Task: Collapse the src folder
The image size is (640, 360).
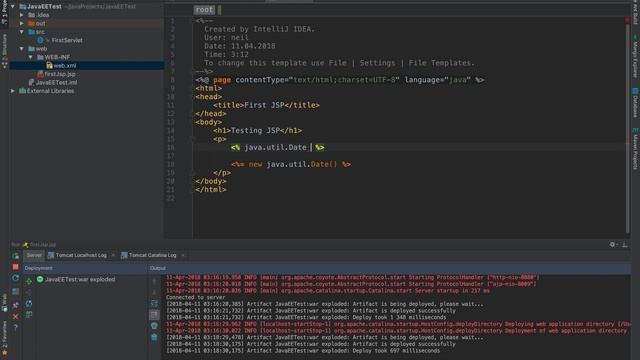Action: (x=22, y=32)
